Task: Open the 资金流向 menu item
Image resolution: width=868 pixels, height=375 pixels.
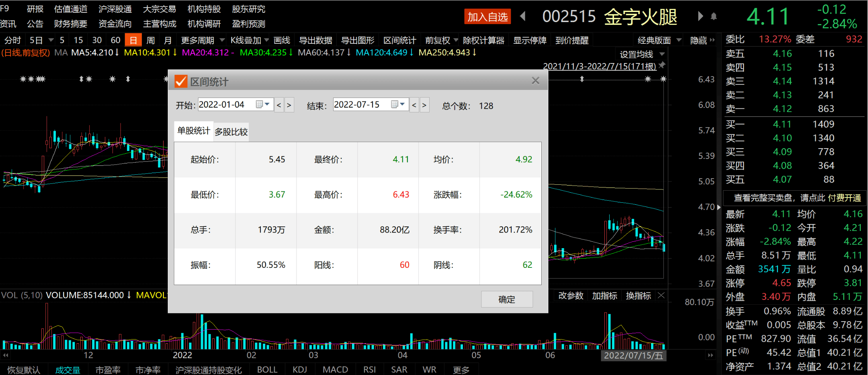Action: (115, 24)
